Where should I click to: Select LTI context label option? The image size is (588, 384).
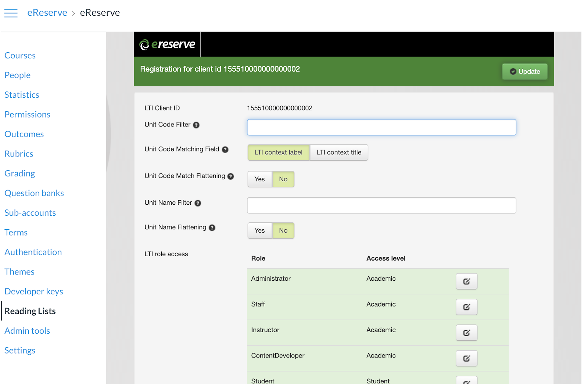tap(278, 152)
